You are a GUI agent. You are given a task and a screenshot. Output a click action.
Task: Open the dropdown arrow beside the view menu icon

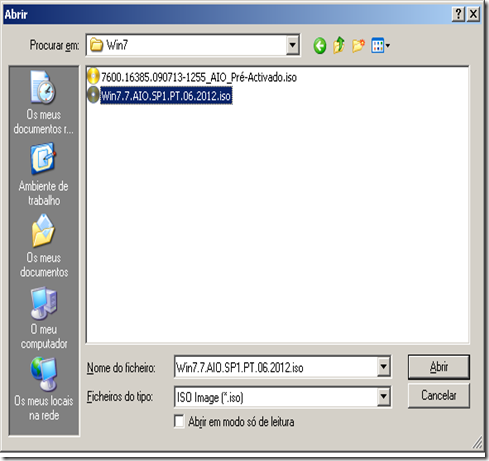tap(388, 46)
